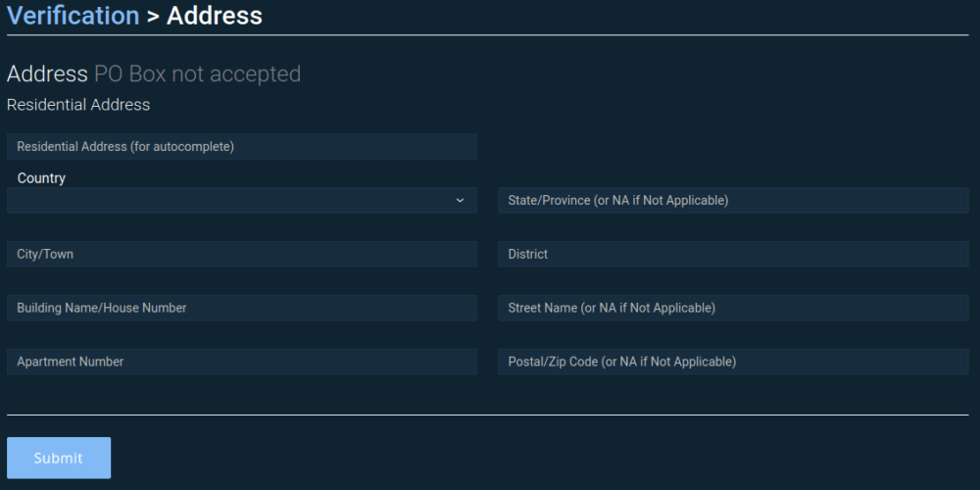980x490 pixels.
Task: Focus the Residential Address autocomplete field
Action: [x=241, y=146]
